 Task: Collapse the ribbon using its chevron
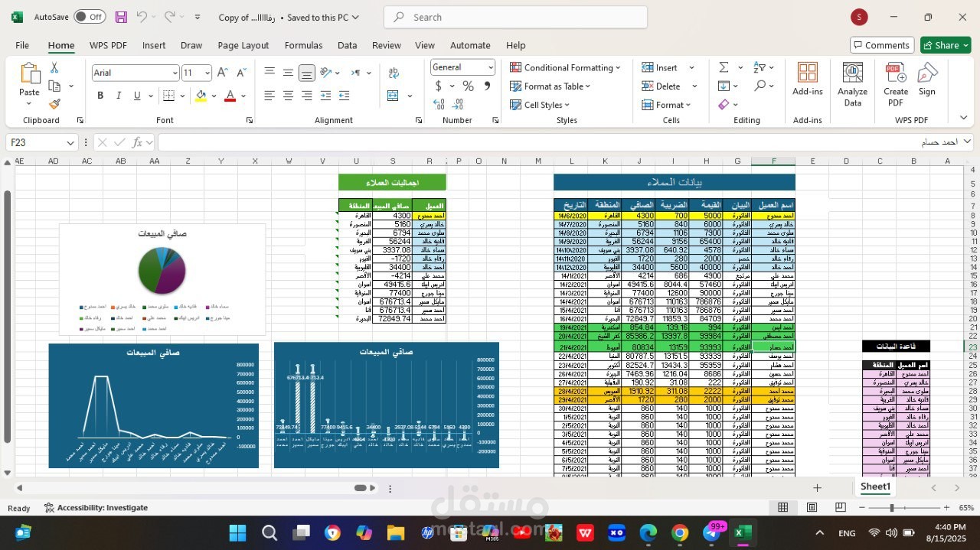tap(963, 119)
